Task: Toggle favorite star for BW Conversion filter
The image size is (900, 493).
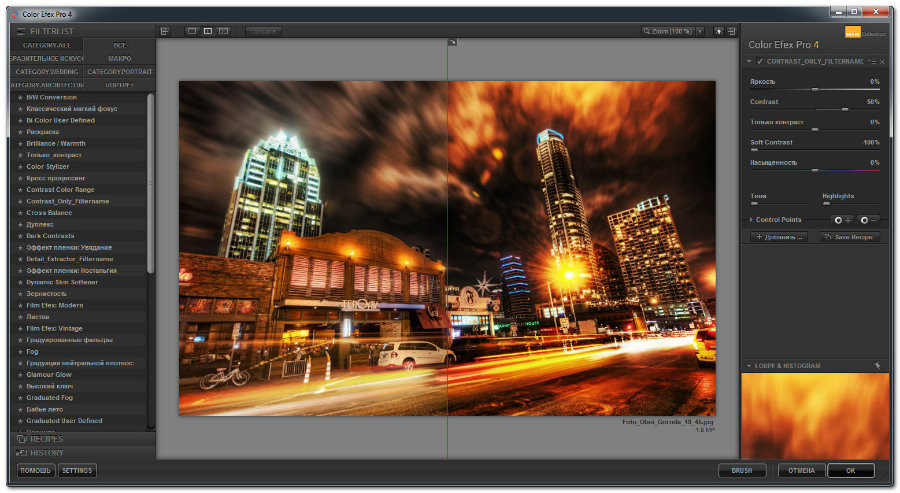Action: [x=20, y=97]
